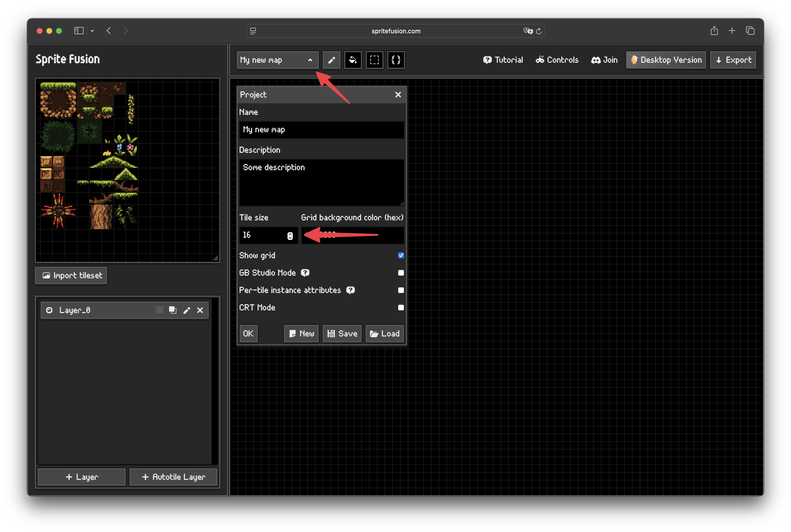Open the Controls reference
Screen dimensions: 791x532
tap(557, 60)
